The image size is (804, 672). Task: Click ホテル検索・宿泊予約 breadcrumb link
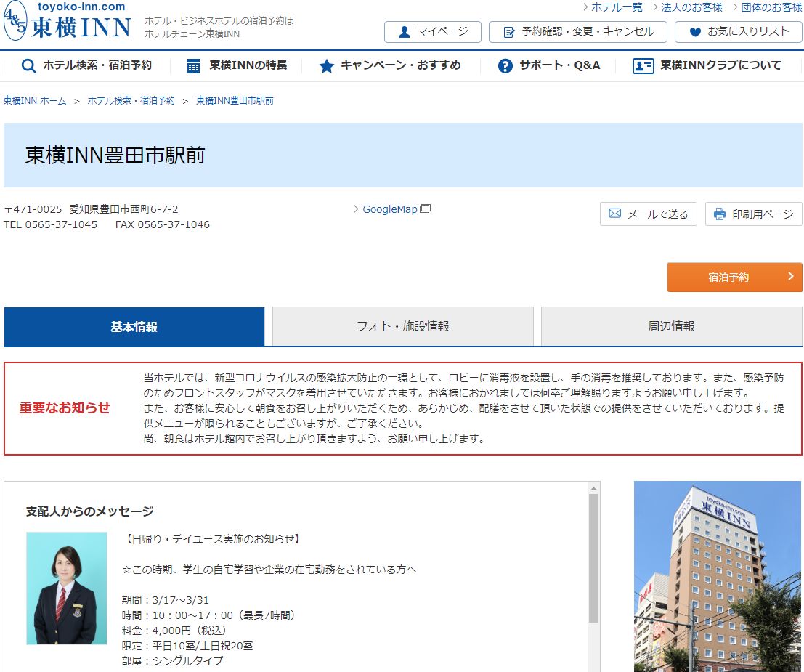click(x=131, y=101)
